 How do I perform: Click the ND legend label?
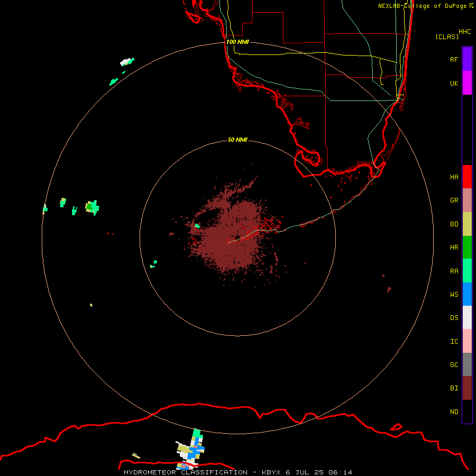tap(454, 412)
